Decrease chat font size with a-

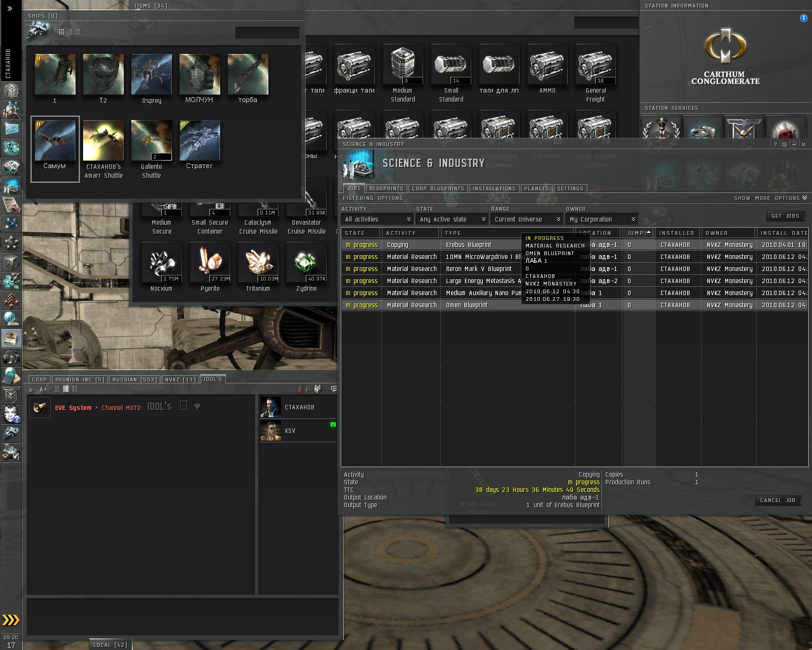[32, 389]
